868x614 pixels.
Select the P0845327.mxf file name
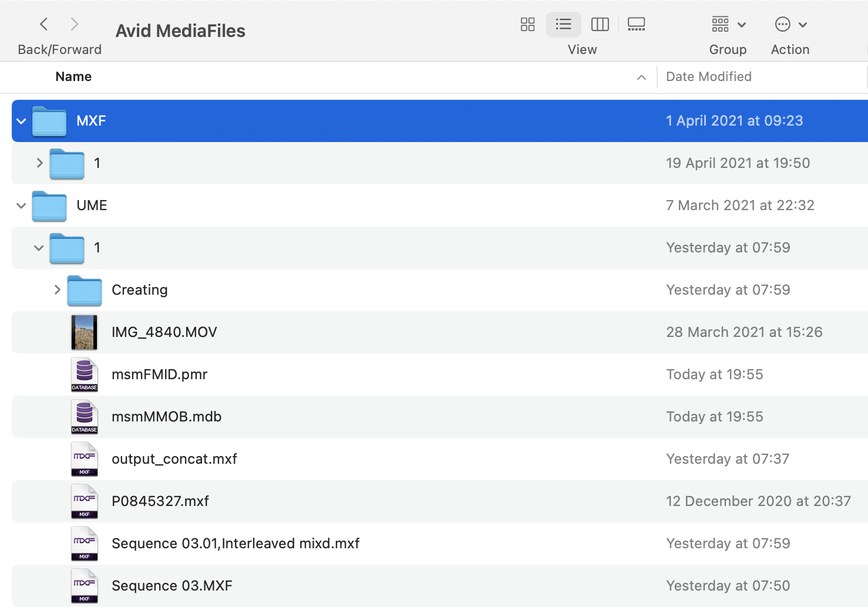(160, 501)
